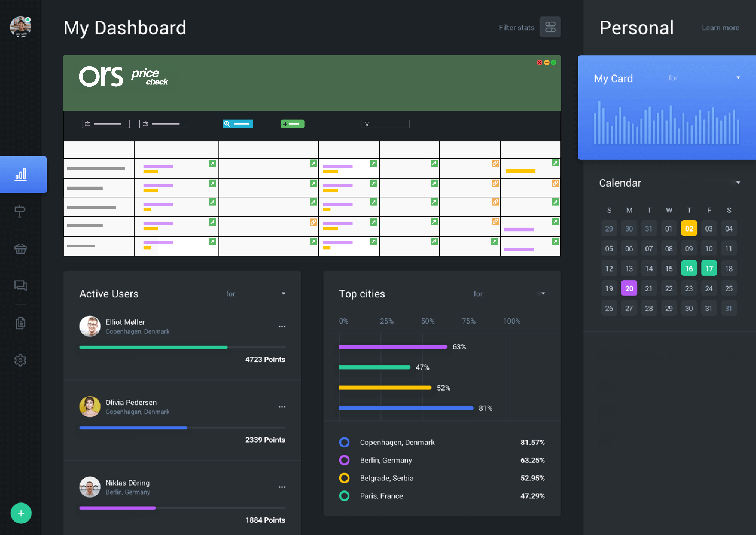Click Olivia Pedersen's avatar
The height and width of the screenshot is (535, 756).
click(90, 407)
